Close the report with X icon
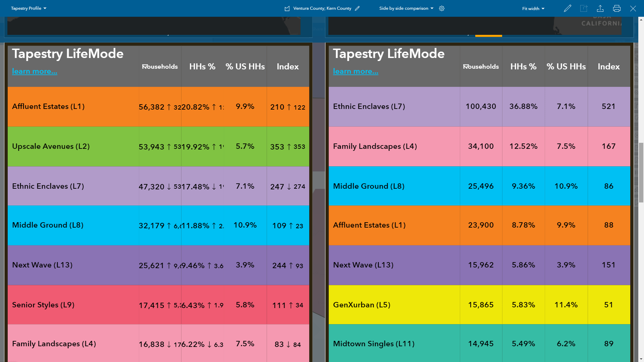This screenshot has width=644, height=362. [x=633, y=8]
